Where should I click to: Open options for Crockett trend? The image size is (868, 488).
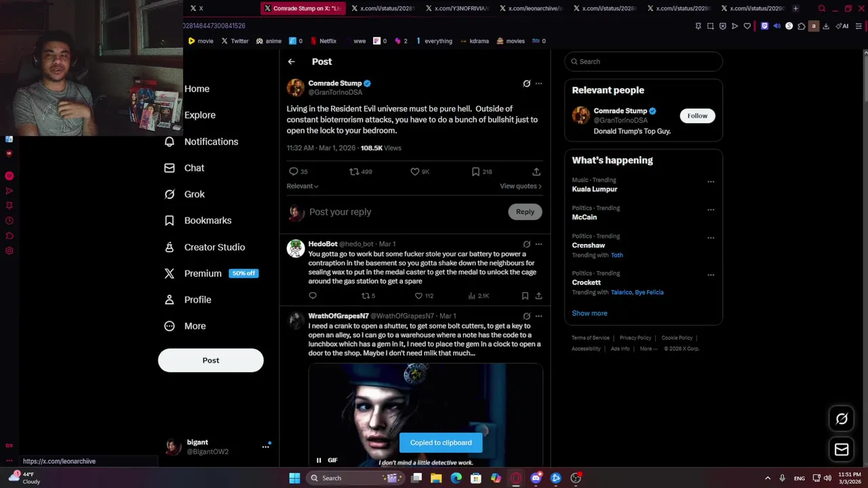711,274
